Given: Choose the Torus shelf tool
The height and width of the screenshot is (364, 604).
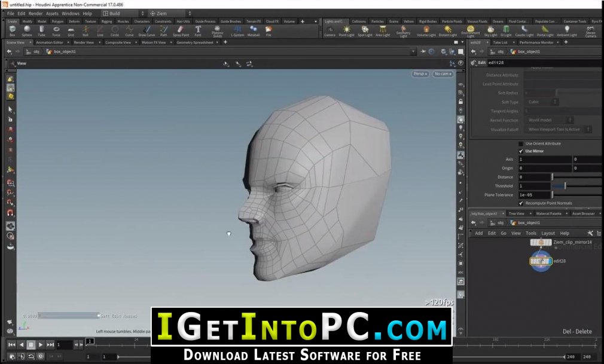Looking at the screenshot, I should [56, 31].
